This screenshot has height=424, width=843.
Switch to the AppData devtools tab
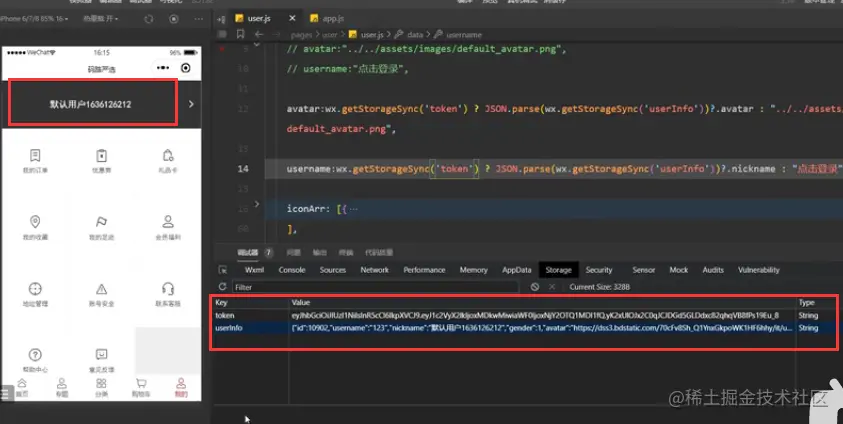pyautogui.click(x=517, y=270)
